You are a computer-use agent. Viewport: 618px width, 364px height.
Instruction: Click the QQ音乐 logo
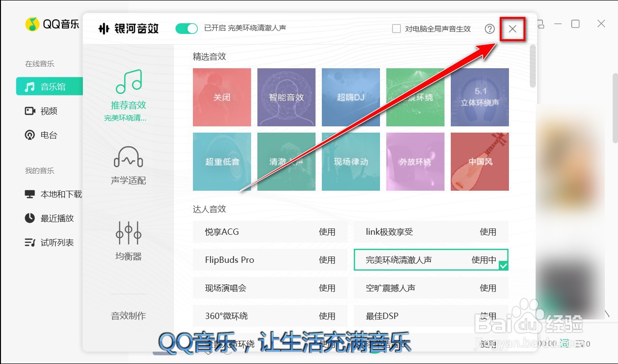pyautogui.click(x=52, y=24)
